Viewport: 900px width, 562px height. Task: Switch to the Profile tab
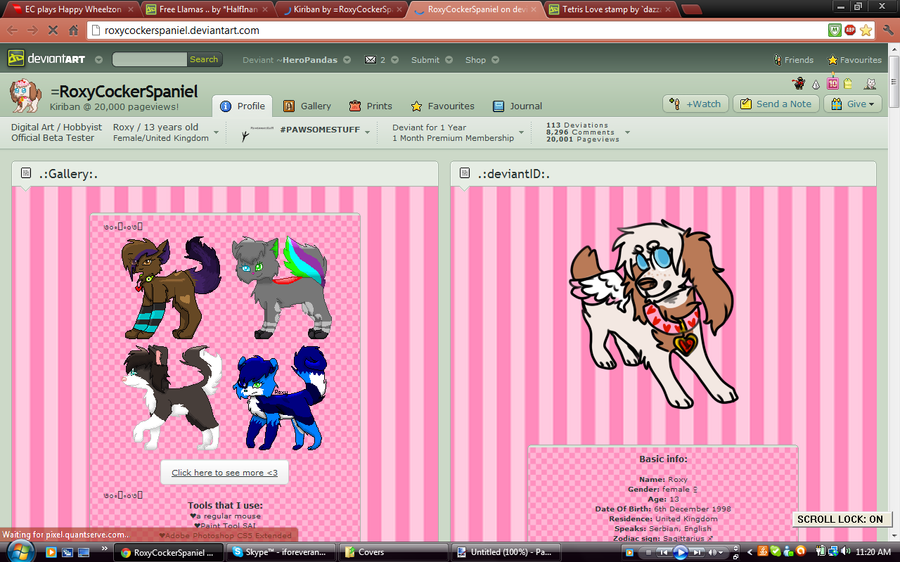[243, 106]
